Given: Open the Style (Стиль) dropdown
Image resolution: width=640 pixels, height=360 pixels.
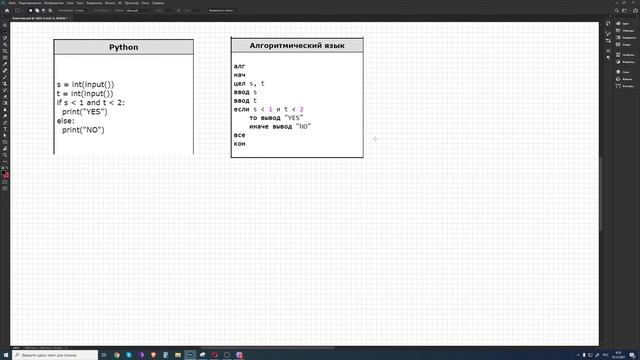Looking at the screenshot, I should click(x=139, y=11).
